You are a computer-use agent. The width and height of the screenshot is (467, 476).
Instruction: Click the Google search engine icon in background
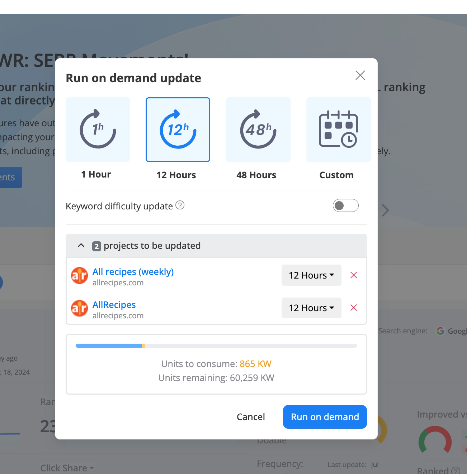(x=440, y=331)
